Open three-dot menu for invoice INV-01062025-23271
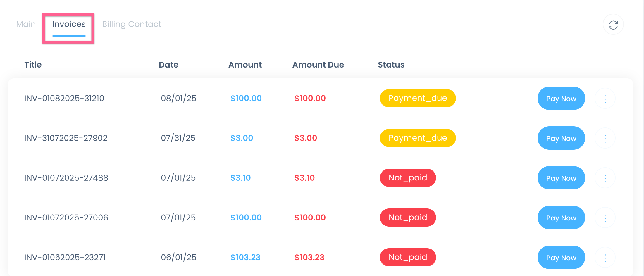This screenshot has height=276, width=644. 605,258
